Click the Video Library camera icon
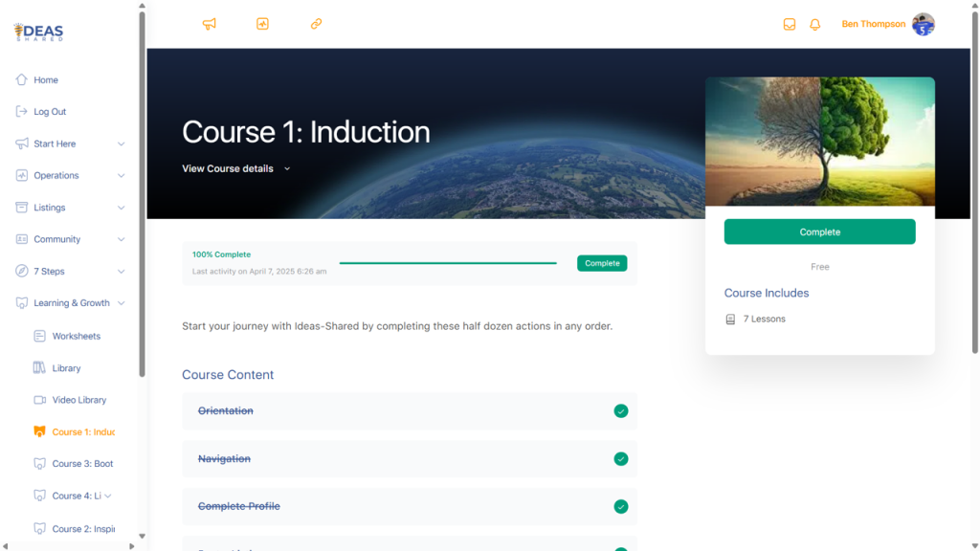This screenshot has width=980, height=551. 39,400
